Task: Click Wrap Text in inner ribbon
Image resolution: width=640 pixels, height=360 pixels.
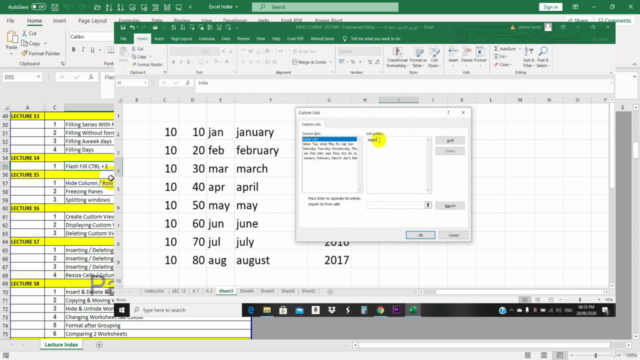Action: [304, 51]
